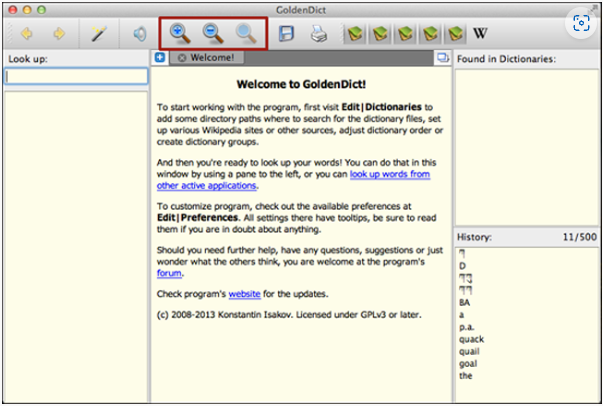603x406 pixels.
Task: Switch to the Welcome! tab
Action: 211,58
